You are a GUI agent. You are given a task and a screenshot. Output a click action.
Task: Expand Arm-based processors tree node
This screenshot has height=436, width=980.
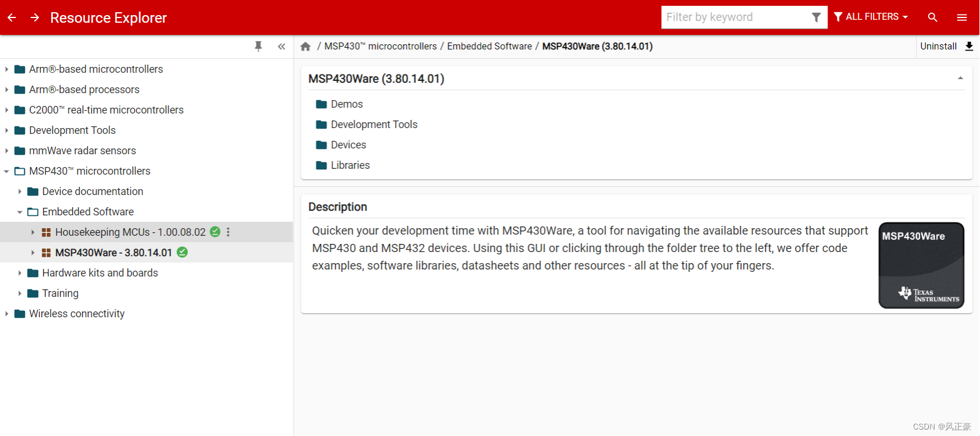6,90
